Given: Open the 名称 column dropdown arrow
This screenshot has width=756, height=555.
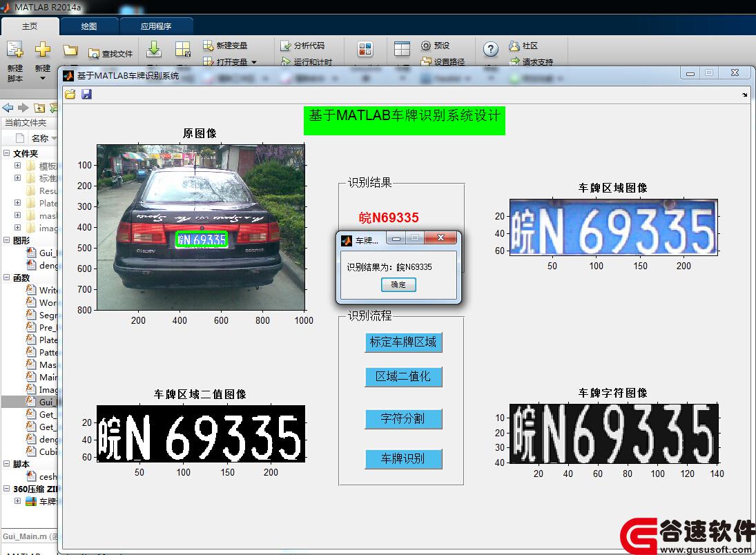Looking at the screenshot, I should [54, 139].
